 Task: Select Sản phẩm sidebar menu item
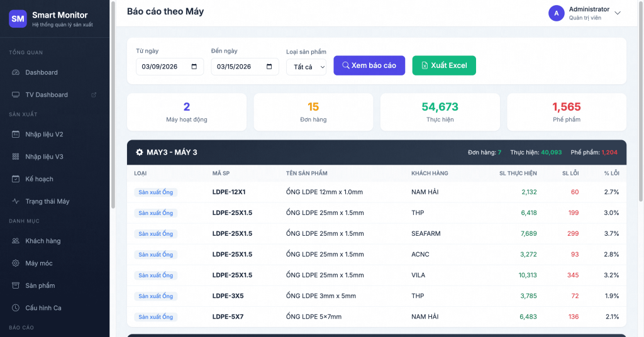point(40,285)
